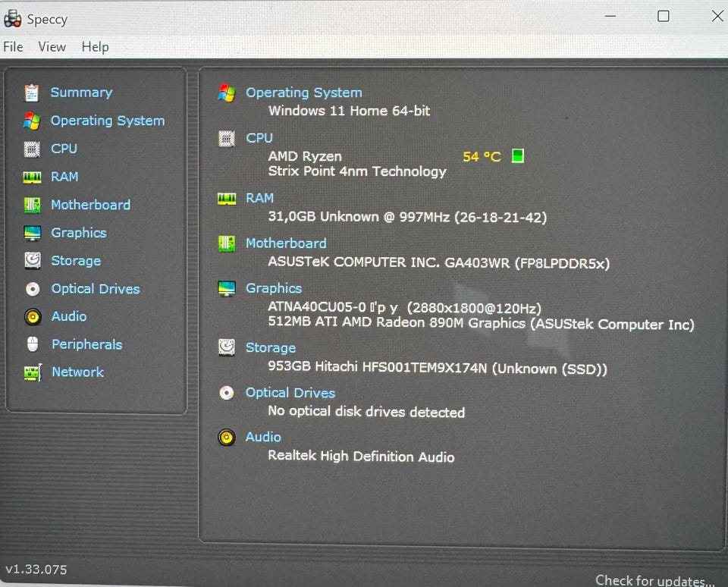Click the 'AMD Ryzen' CPU name text
Image resolution: width=728 pixels, height=587 pixels.
click(305, 156)
